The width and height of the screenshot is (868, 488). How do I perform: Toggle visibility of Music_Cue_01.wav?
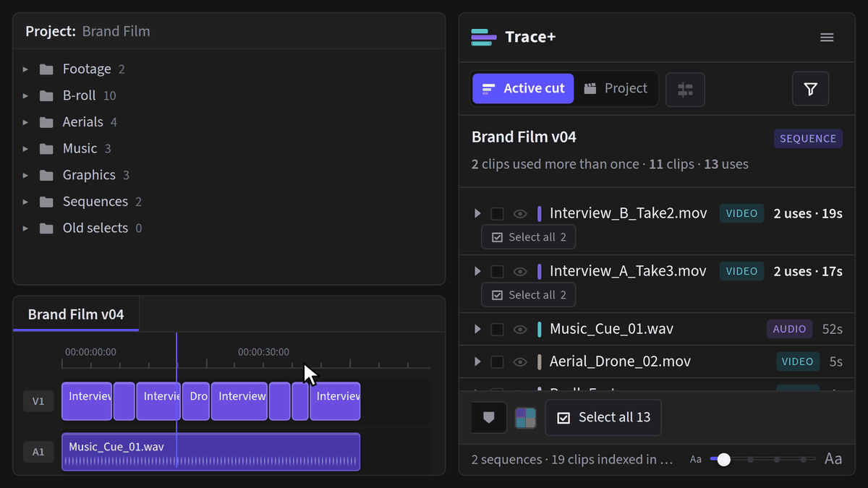(x=519, y=329)
